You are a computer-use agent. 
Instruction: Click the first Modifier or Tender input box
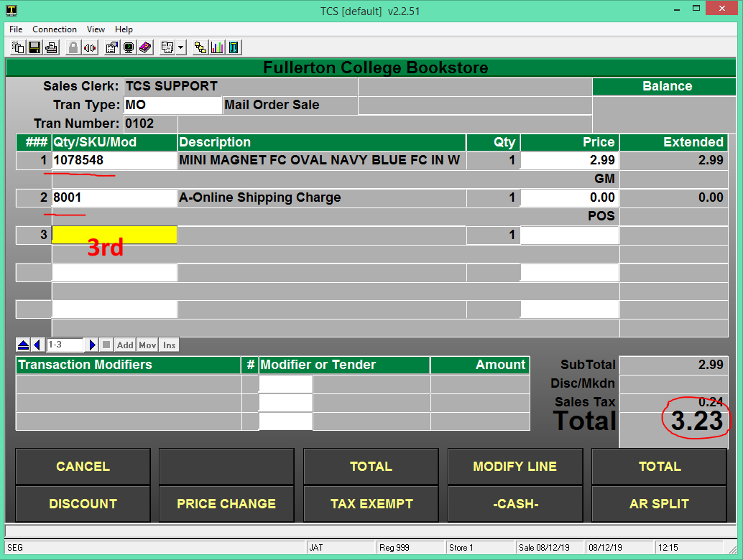tap(286, 384)
